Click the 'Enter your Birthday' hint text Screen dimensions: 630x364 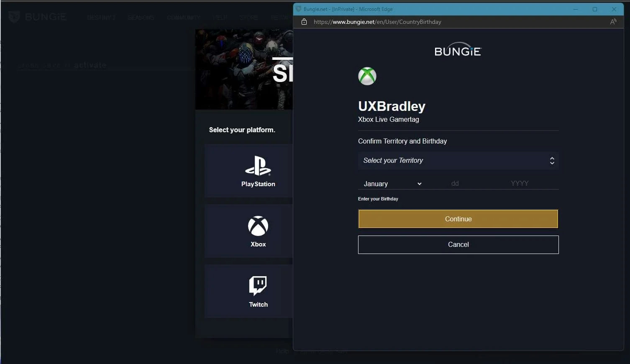pos(378,199)
